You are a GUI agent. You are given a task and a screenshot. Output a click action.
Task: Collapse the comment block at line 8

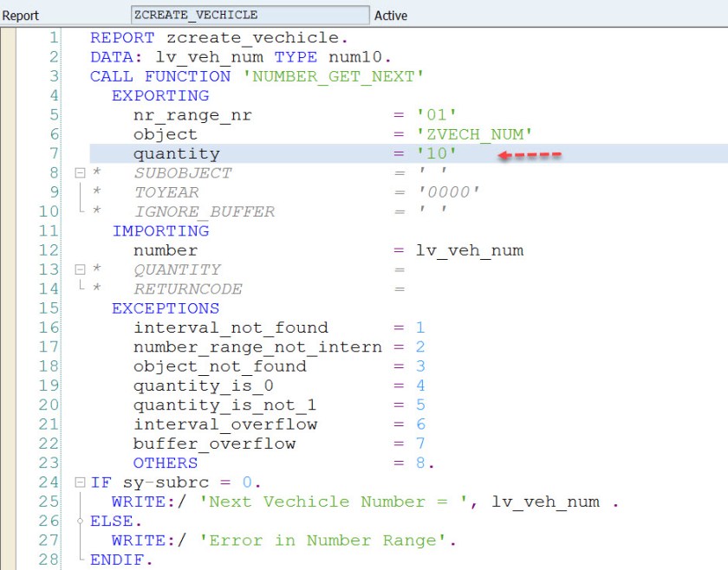click(80, 173)
